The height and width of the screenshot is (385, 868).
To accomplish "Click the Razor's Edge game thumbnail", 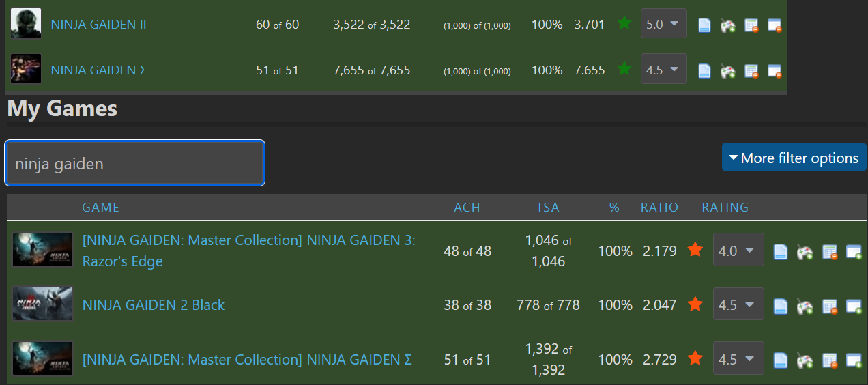I will click(x=42, y=251).
